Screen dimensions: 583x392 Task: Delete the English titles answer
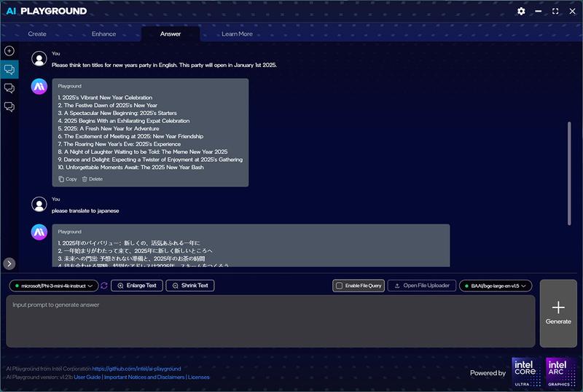click(93, 179)
